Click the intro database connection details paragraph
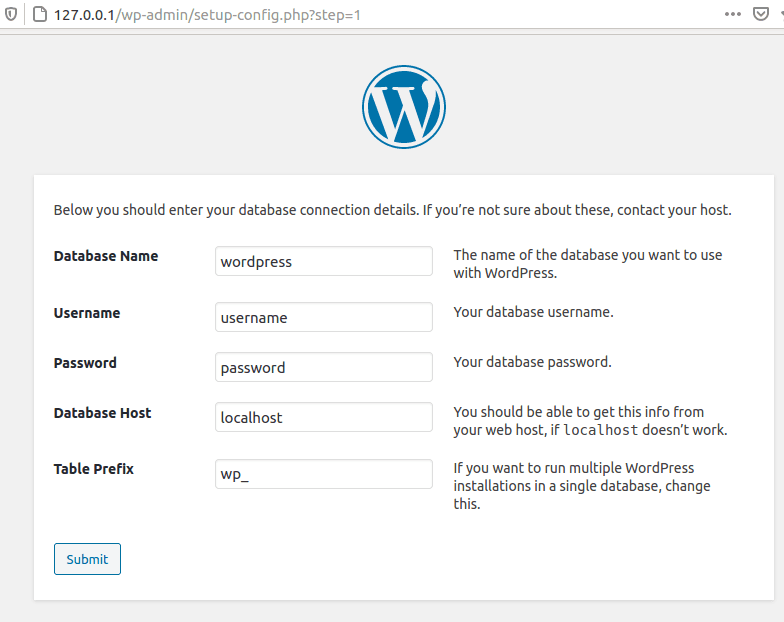 392,211
